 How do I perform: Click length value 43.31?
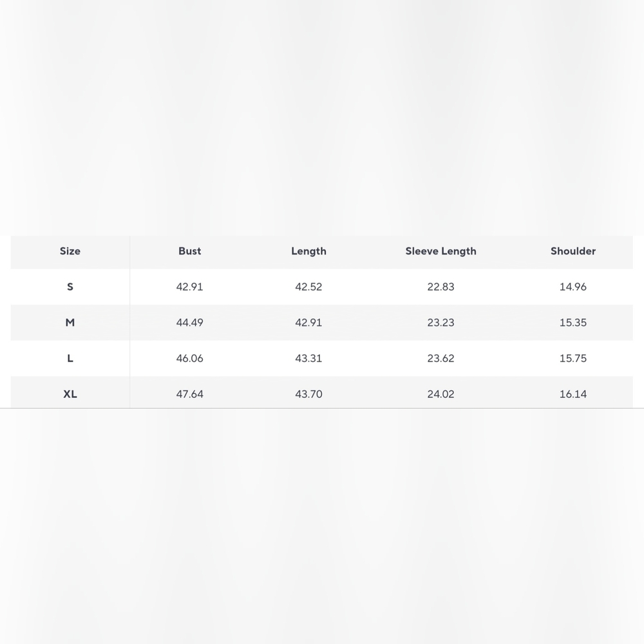[x=308, y=358]
